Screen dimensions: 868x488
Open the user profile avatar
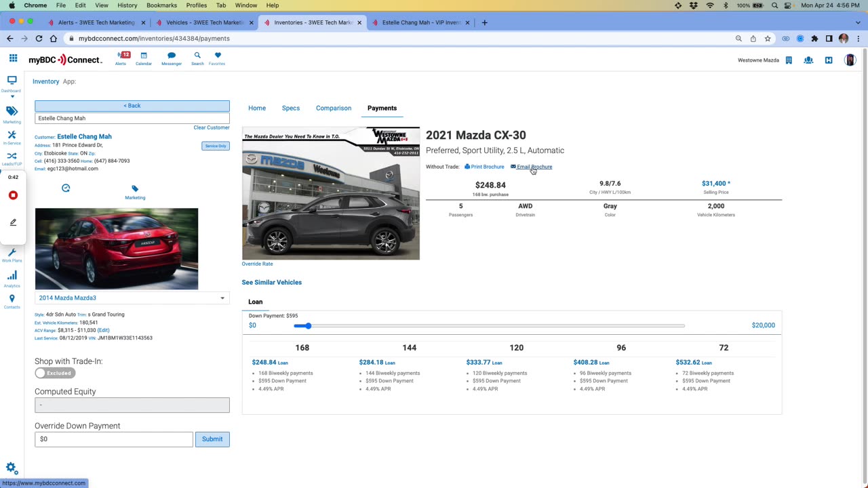point(850,60)
